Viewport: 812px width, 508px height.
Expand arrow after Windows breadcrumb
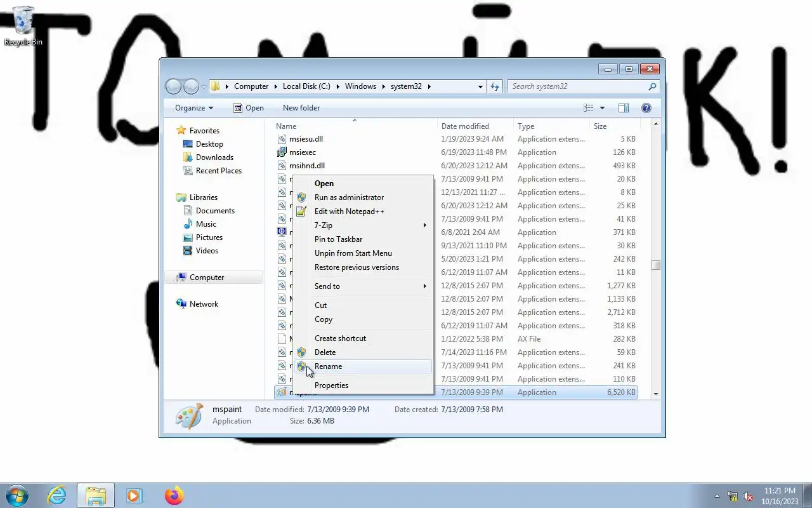pos(383,86)
